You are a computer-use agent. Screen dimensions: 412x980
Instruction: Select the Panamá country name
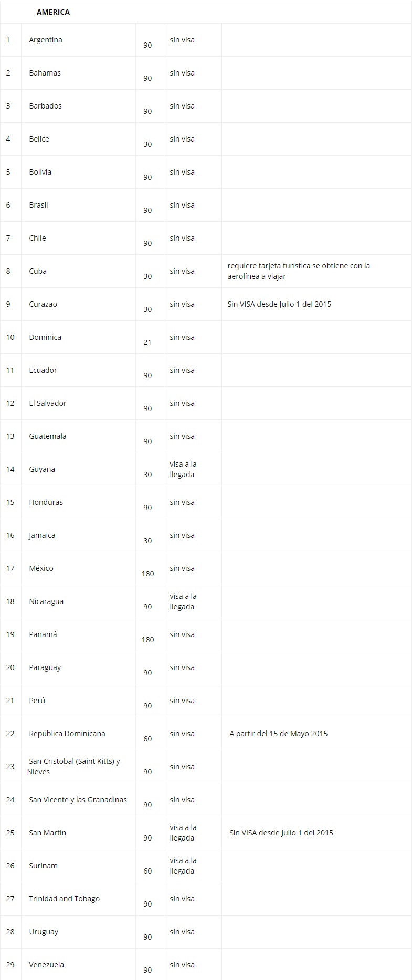click(x=43, y=634)
